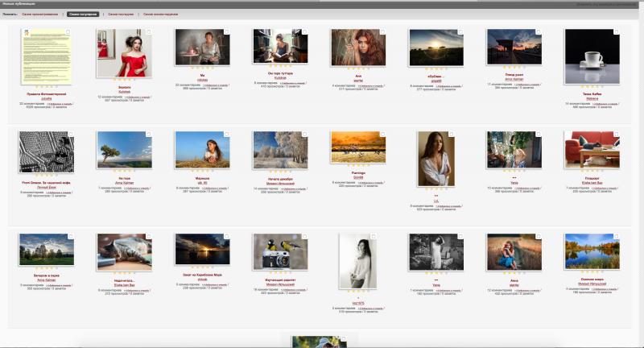Click stars under the snowy winter trees photo
Viewport: 644px width, 348px height.
(x=280, y=172)
